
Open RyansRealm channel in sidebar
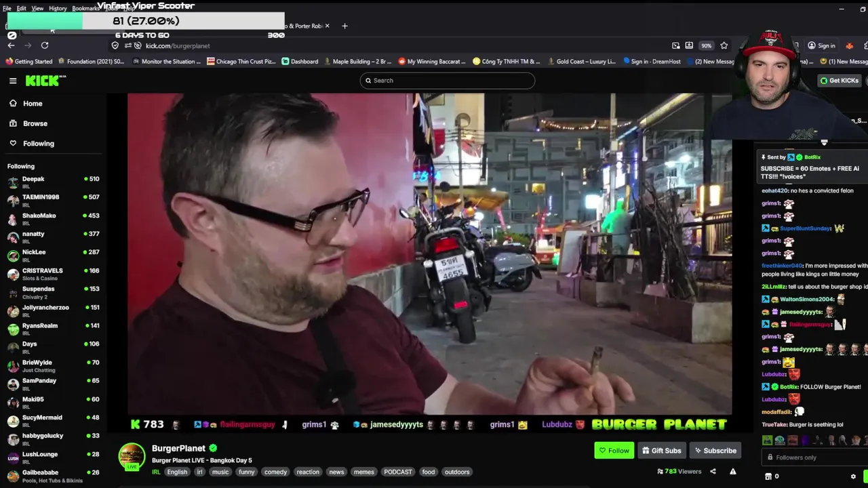[53, 329]
